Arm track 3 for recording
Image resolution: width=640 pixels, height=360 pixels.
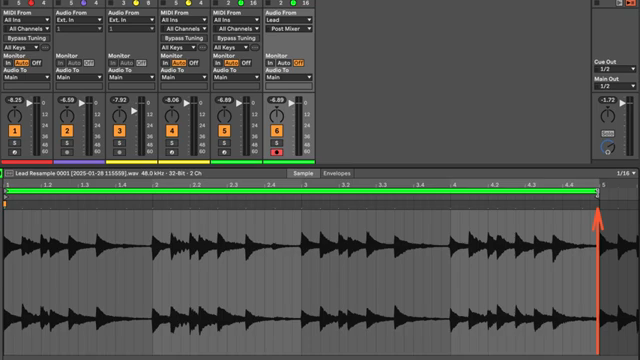[119, 152]
